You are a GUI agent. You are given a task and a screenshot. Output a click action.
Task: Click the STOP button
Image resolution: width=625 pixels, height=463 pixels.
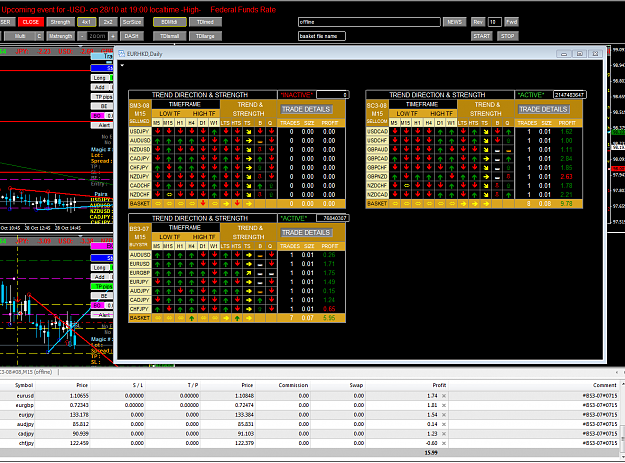(507, 36)
